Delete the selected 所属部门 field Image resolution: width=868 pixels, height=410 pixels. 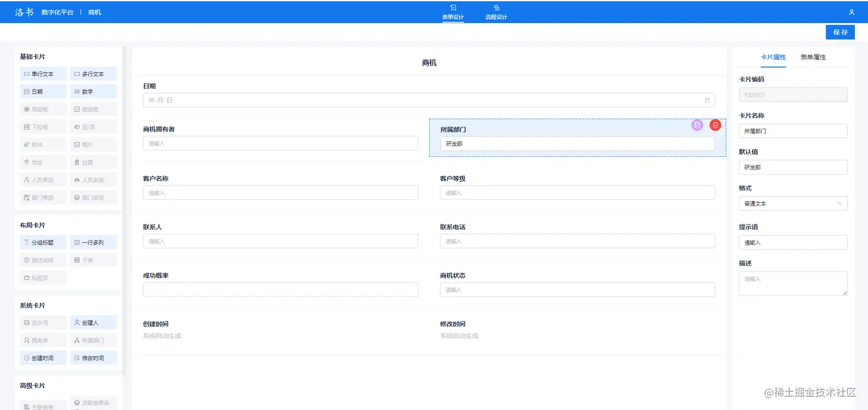(x=715, y=125)
